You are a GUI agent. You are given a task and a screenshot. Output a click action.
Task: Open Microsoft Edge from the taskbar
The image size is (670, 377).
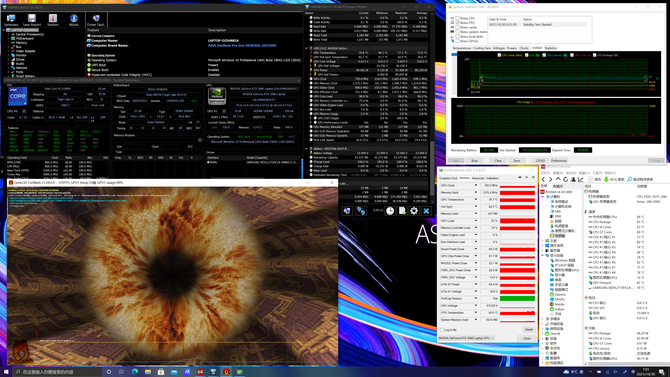(135, 372)
